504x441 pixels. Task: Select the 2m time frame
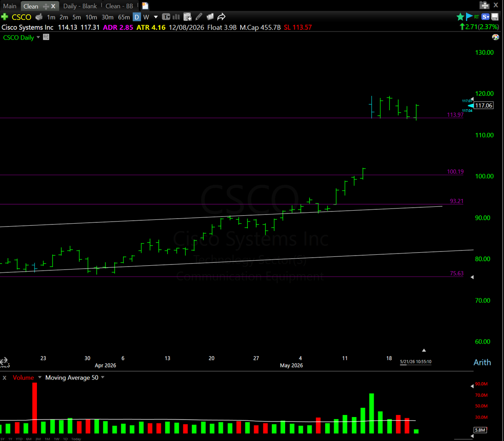click(64, 17)
